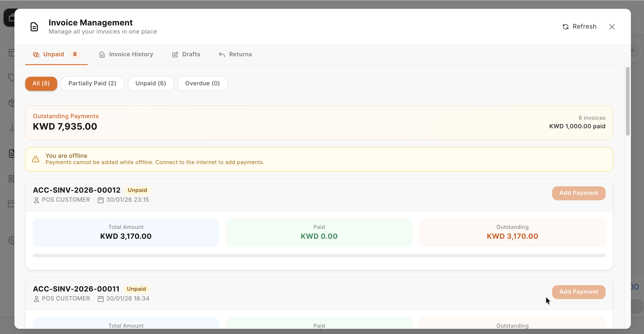644x334 pixels.
Task: Click the tag icon in the background sidebar
Action: pyautogui.click(x=11, y=78)
